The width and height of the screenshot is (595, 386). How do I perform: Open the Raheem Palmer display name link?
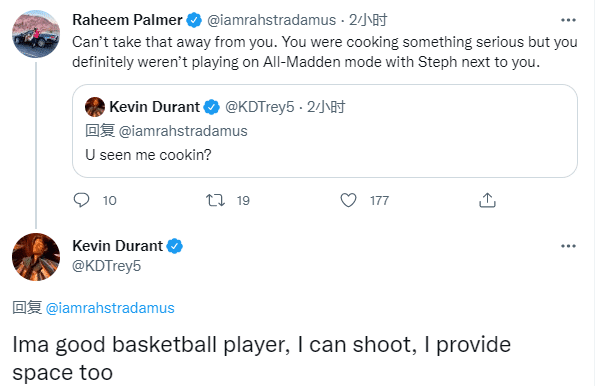click(127, 20)
